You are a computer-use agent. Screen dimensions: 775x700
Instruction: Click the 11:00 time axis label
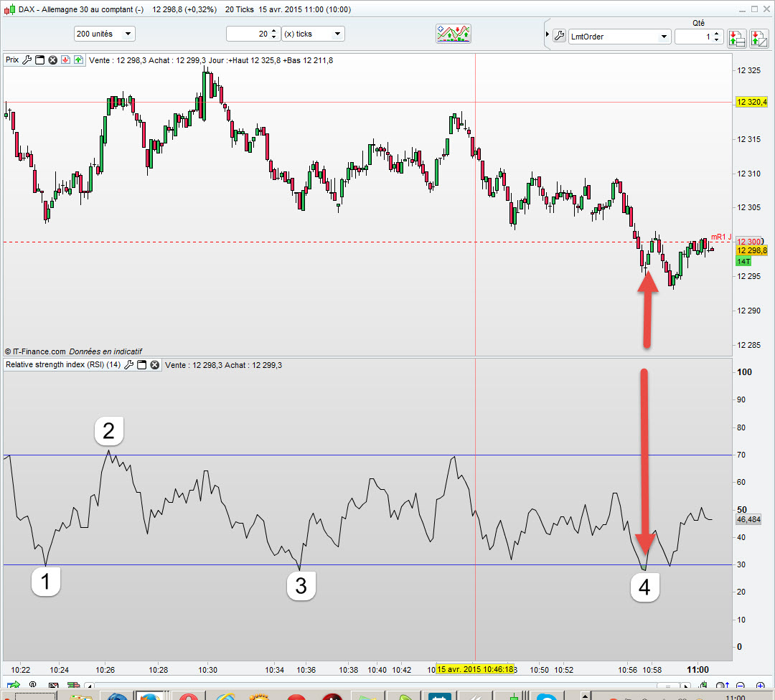[x=697, y=670]
